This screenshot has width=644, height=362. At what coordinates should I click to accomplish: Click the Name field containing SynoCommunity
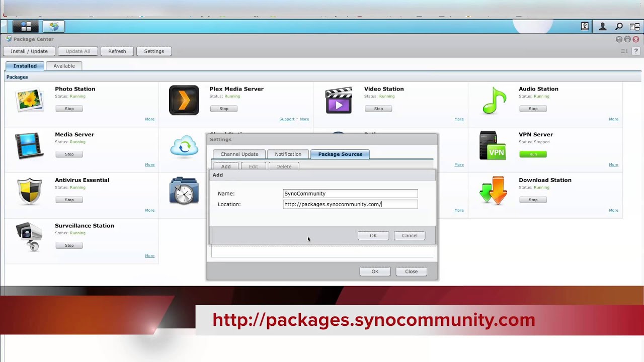[350, 194]
